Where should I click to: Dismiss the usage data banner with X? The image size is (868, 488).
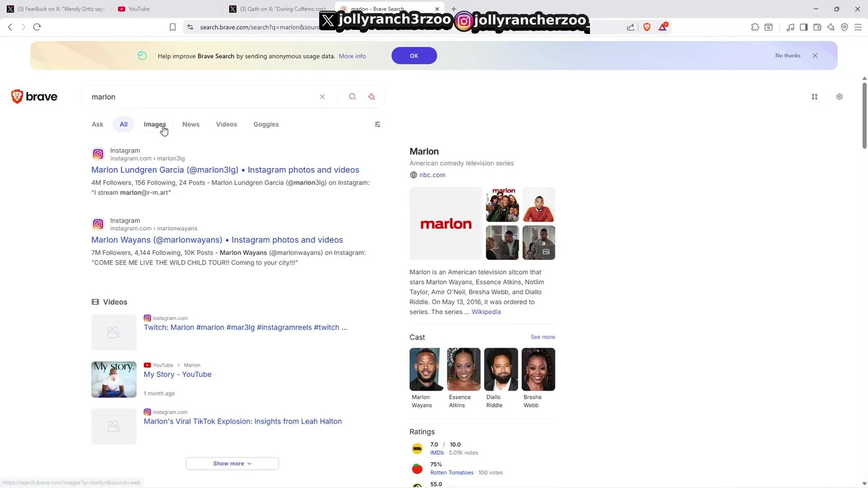pyautogui.click(x=815, y=56)
